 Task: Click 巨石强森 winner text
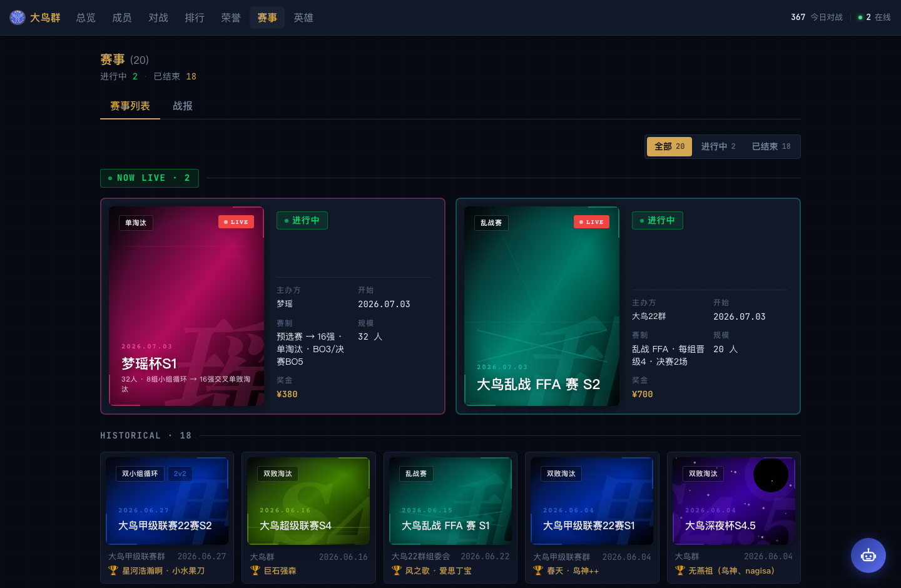point(280,570)
